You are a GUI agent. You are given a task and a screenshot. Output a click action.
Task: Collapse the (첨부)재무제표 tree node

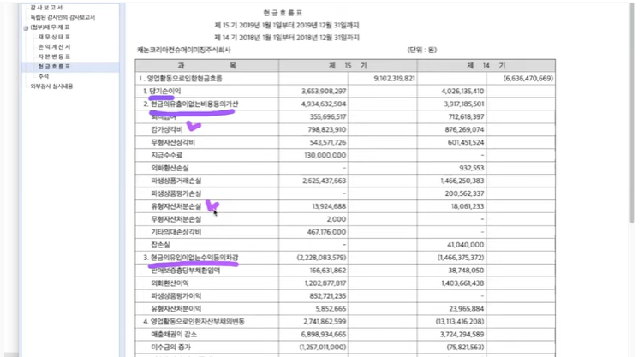(x=26, y=28)
